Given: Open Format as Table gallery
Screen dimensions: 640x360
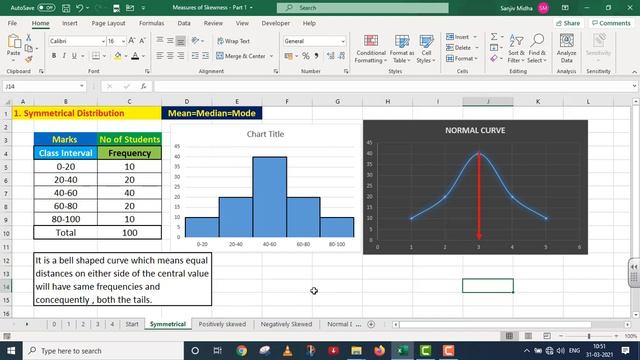Looking at the screenshot, I should pos(402,49).
